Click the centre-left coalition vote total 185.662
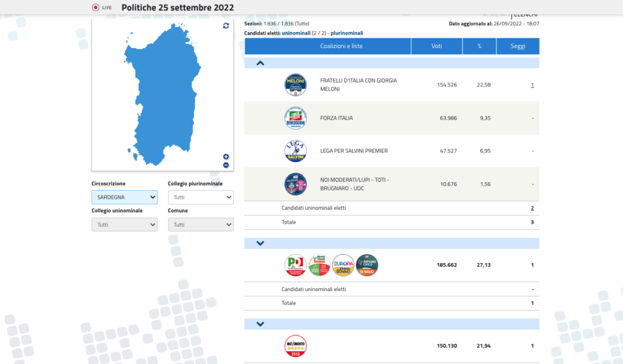The width and height of the screenshot is (623, 364). click(447, 265)
